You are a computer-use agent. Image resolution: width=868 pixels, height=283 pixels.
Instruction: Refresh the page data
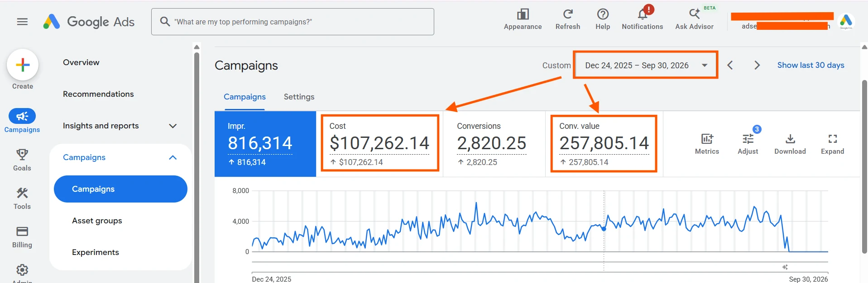point(568,19)
